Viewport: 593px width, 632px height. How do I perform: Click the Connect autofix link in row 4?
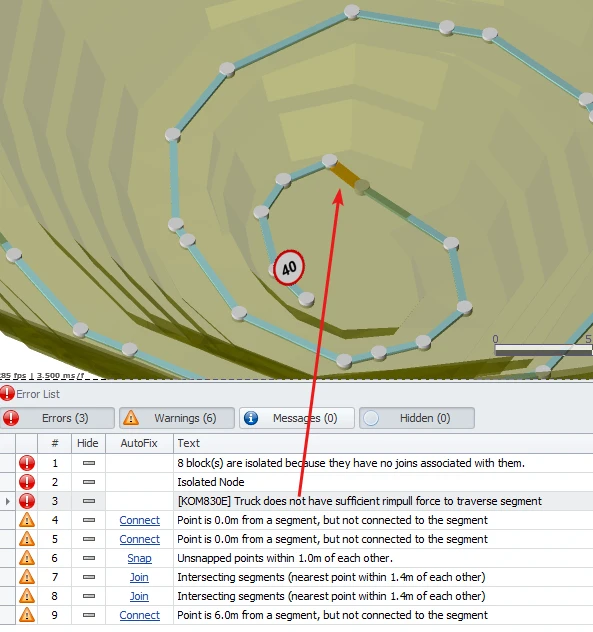tap(139, 520)
